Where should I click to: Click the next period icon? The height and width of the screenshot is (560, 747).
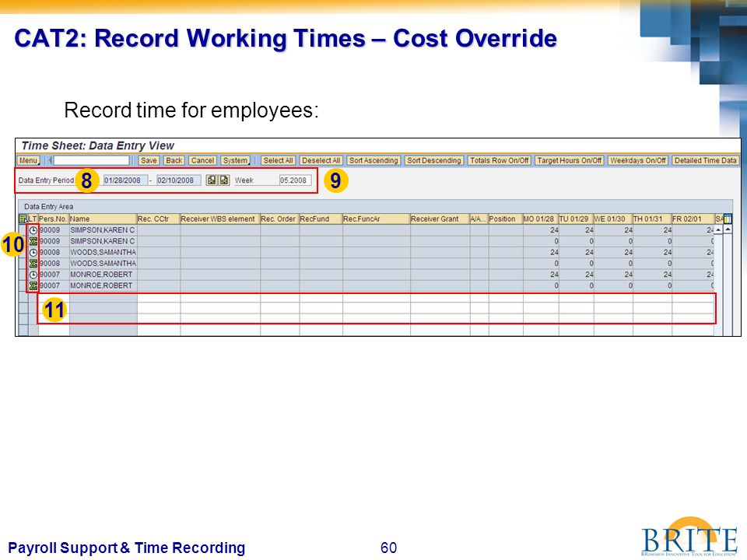[224, 180]
